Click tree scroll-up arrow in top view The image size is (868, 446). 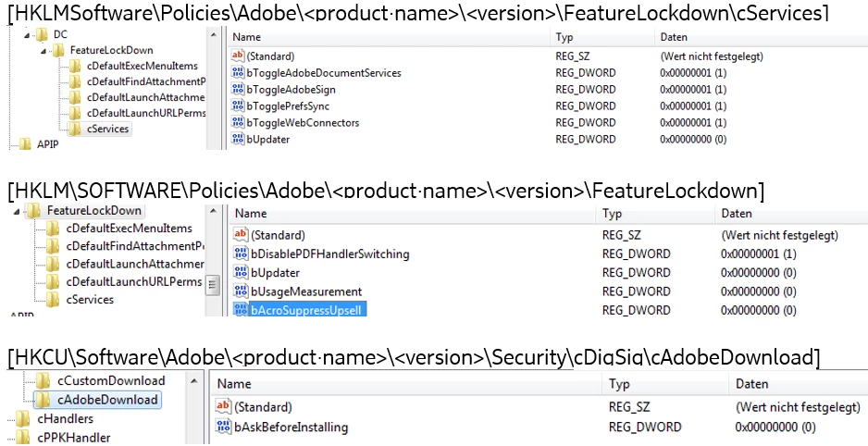point(215,35)
